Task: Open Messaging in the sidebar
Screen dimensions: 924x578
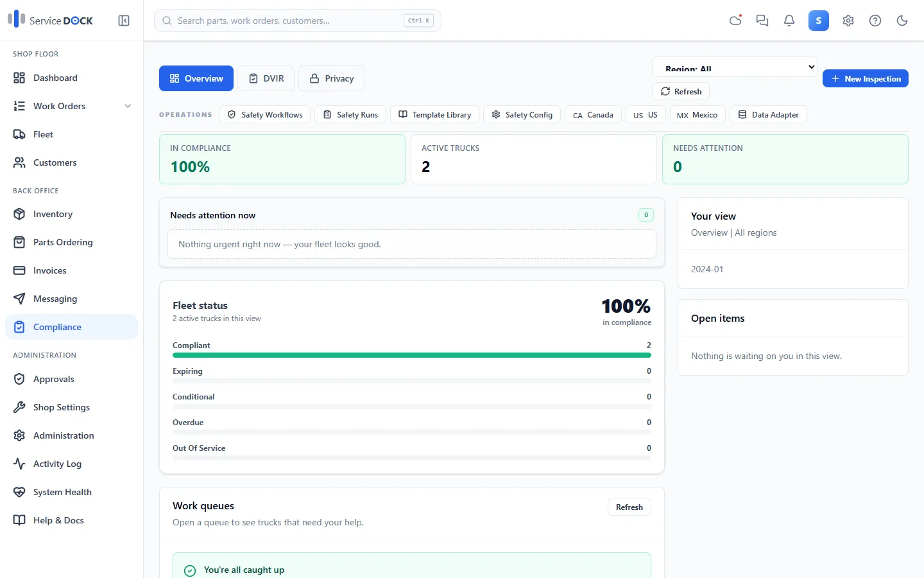Action: pos(71,299)
